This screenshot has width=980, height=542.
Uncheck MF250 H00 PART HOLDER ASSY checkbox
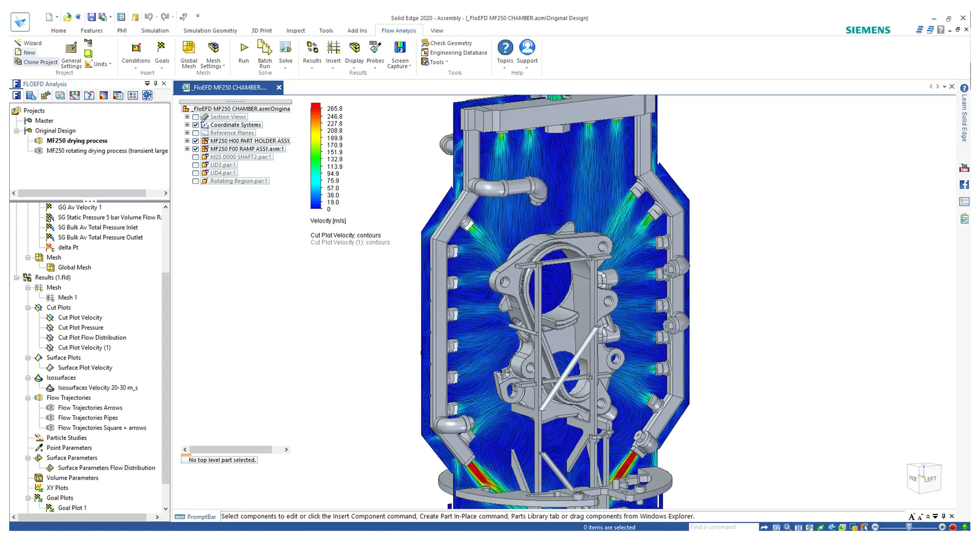tap(196, 141)
